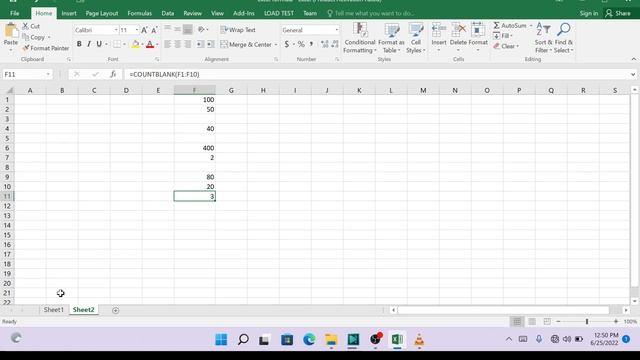Switch to the Insert tab
Viewport: 640px width, 360px height.
pos(69,13)
